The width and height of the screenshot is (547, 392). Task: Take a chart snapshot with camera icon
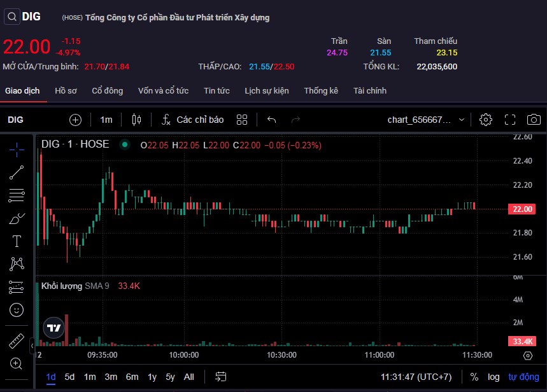pyautogui.click(x=534, y=120)
